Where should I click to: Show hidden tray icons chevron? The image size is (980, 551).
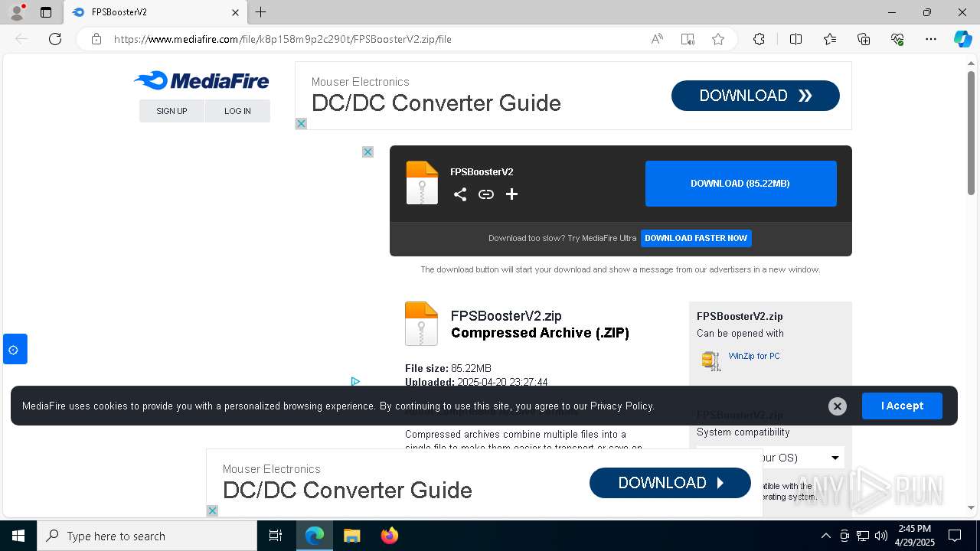825,536
